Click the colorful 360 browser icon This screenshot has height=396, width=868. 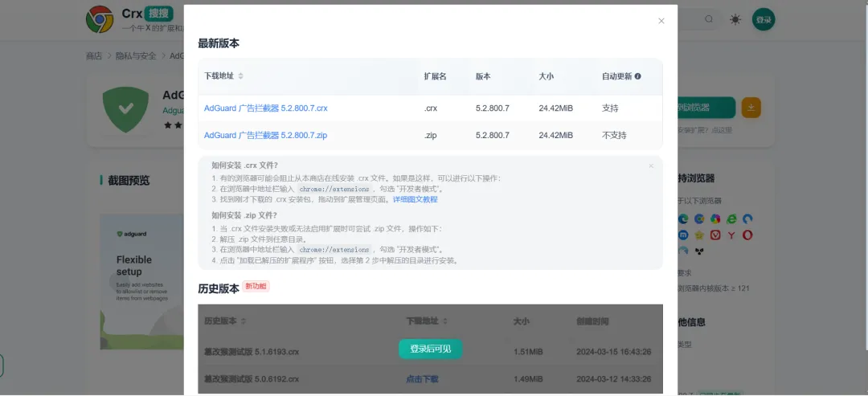pyautogui.click(x=715, y=219)
